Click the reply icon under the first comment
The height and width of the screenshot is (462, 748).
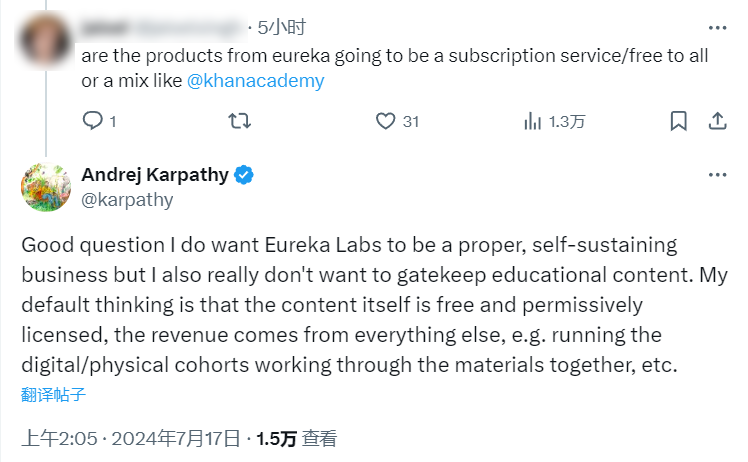point(92,121)
